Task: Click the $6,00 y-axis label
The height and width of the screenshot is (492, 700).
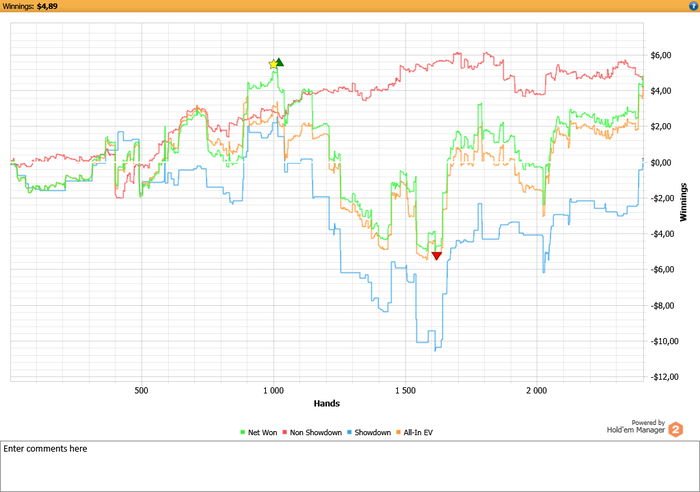Action: (x=661, y=55)
